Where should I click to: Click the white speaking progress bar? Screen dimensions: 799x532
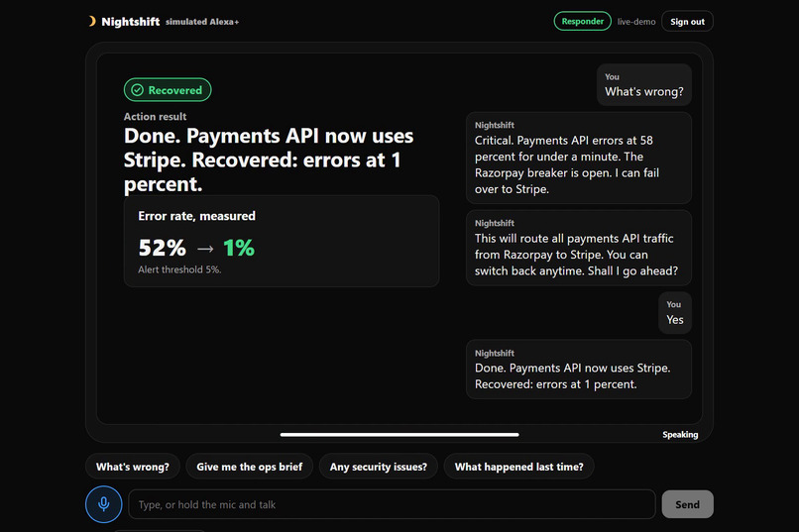[x=399, y=435]
